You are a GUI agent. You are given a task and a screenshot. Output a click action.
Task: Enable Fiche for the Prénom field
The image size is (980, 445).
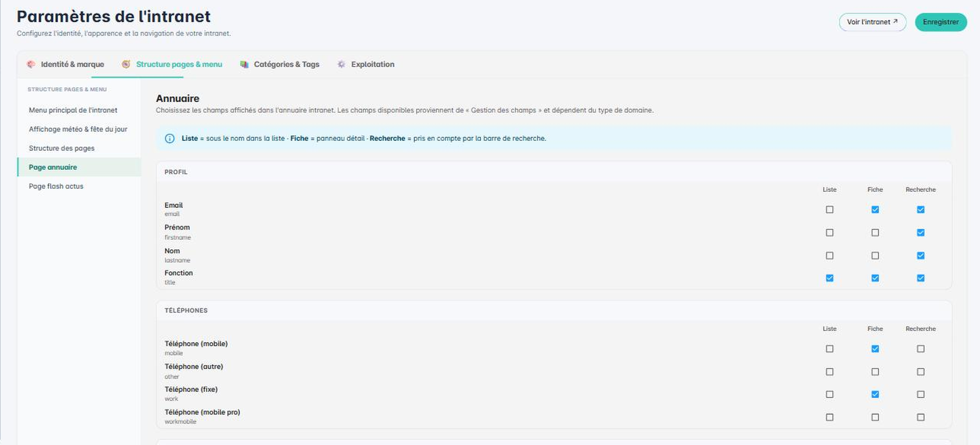coord(875,232)
